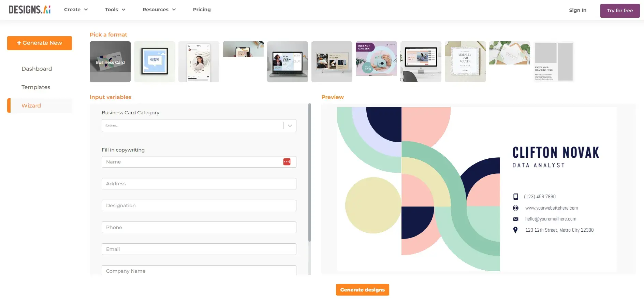Select the social post portrait format thumbnail
644x300 pixels.
tap(199, 62)
